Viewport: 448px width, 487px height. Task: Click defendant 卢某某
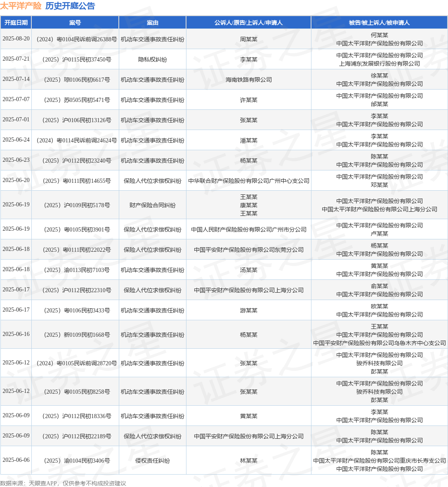click(x=380, y=234)
